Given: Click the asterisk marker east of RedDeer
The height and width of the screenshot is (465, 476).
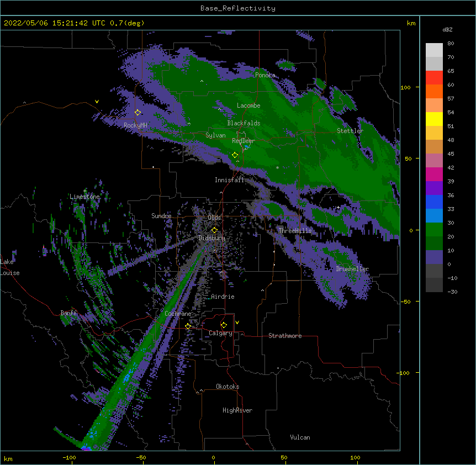Looking at the screenshot, I should click(x=277, y=168).
